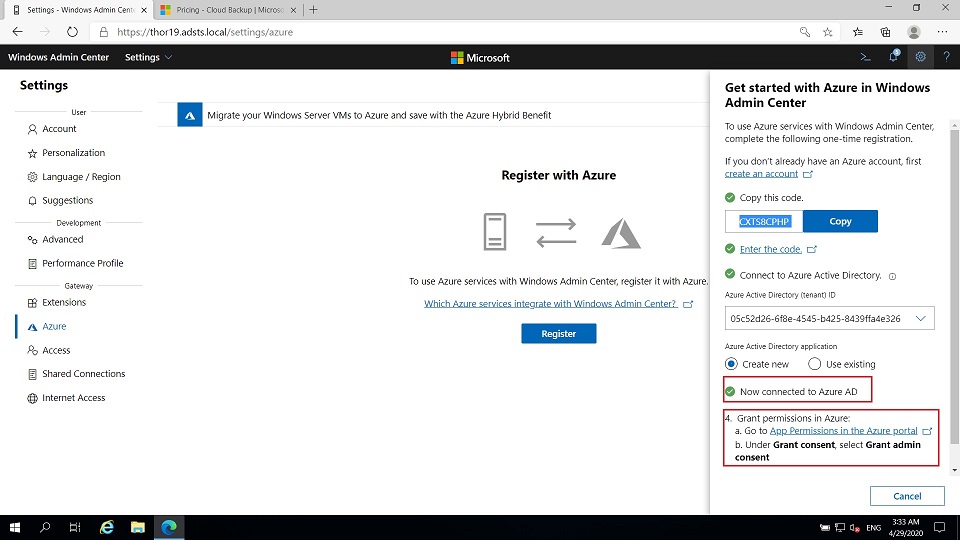This screenshot has width=960, height=540.
Task: Add page to favorites with the star icon
Action: coord(828,32)
